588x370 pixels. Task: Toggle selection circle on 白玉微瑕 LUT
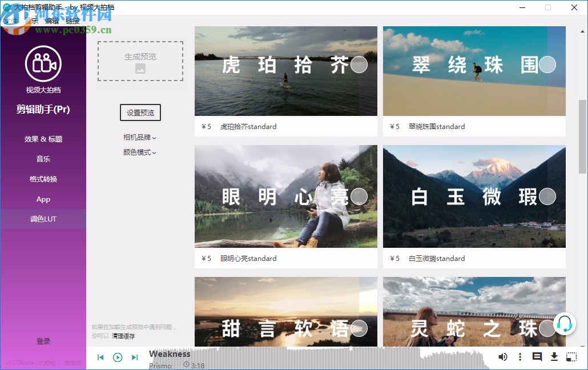547,196
